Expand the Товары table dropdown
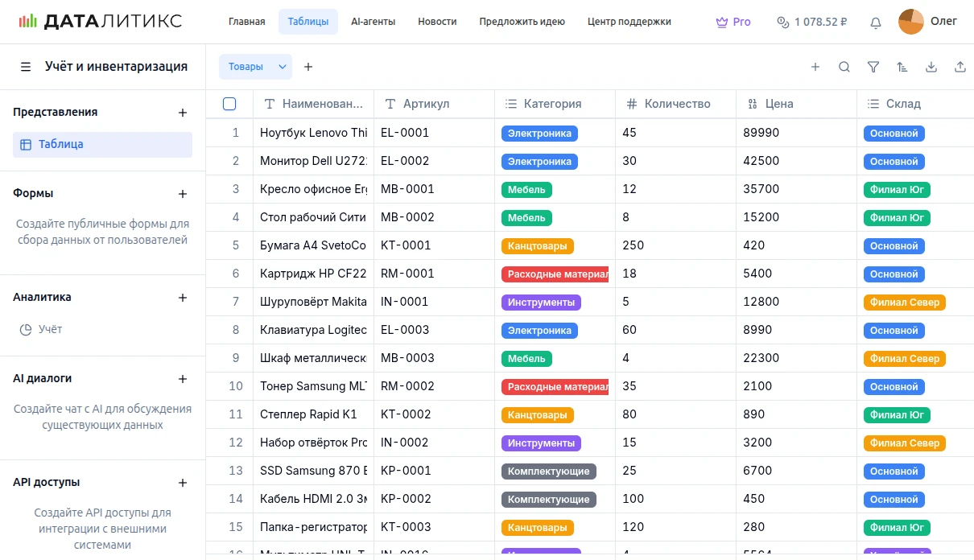 [x=283, y=67]
